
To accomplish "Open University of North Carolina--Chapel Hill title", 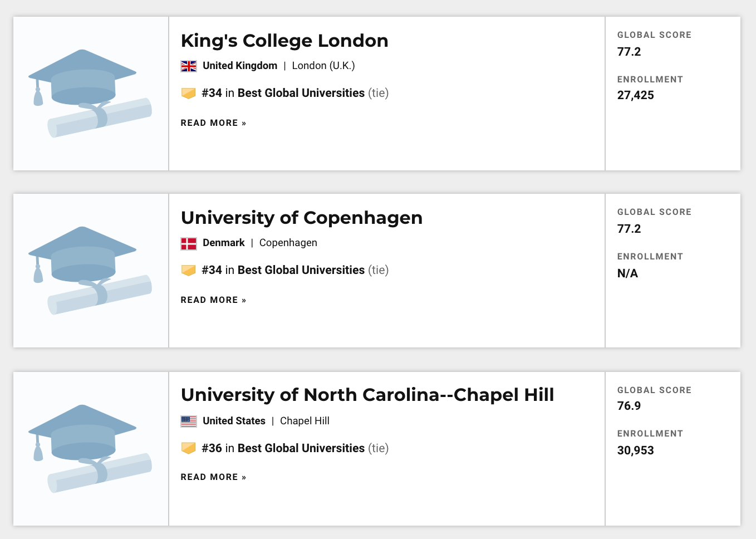I will click(x=367, y=395).
